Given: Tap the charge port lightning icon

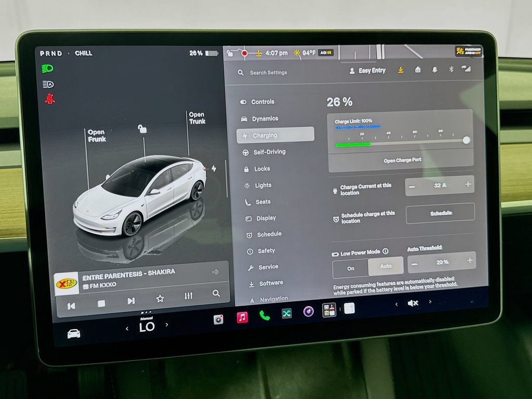Looking at the screenshot, I should [214, 168].
